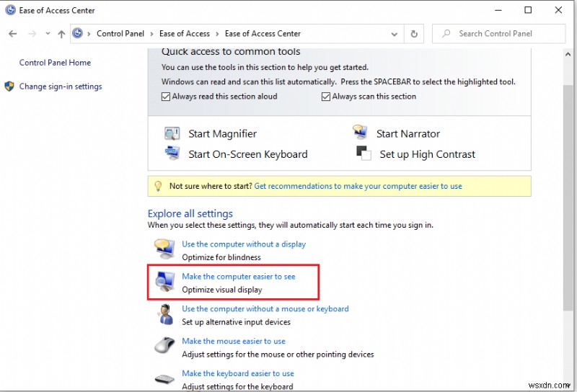Open Control Panel Home in sidebar

tap(55, 63)
